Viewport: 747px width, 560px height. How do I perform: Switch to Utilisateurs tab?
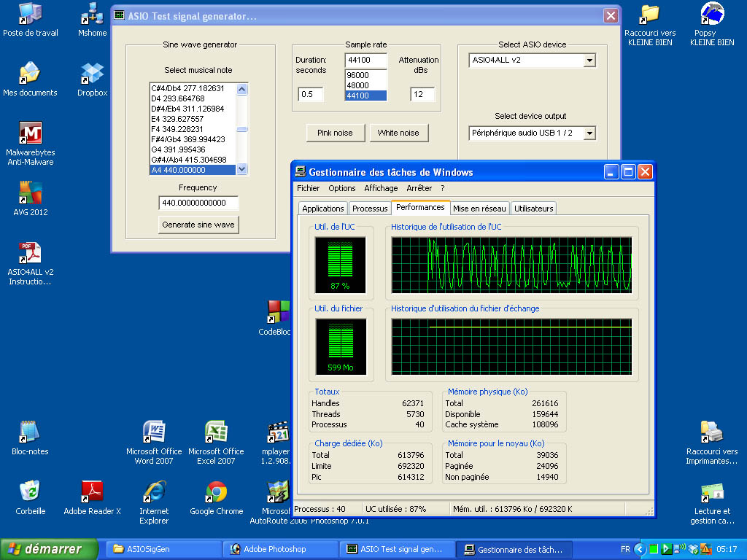pos(533,209)
